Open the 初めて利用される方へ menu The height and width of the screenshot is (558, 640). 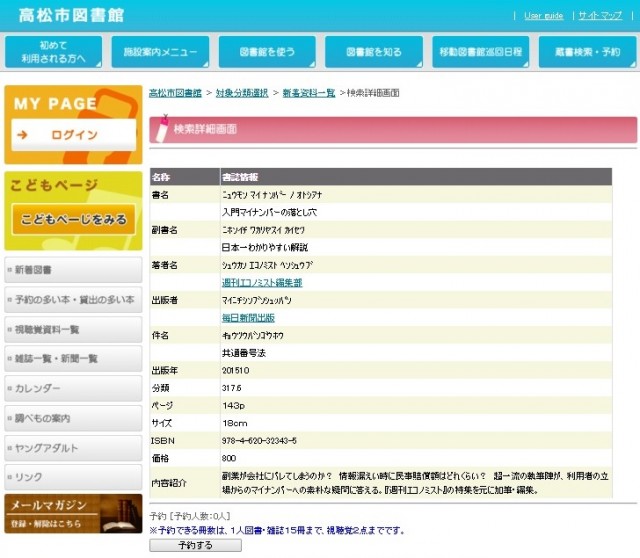pyautogui.click(x=53, y=52)
